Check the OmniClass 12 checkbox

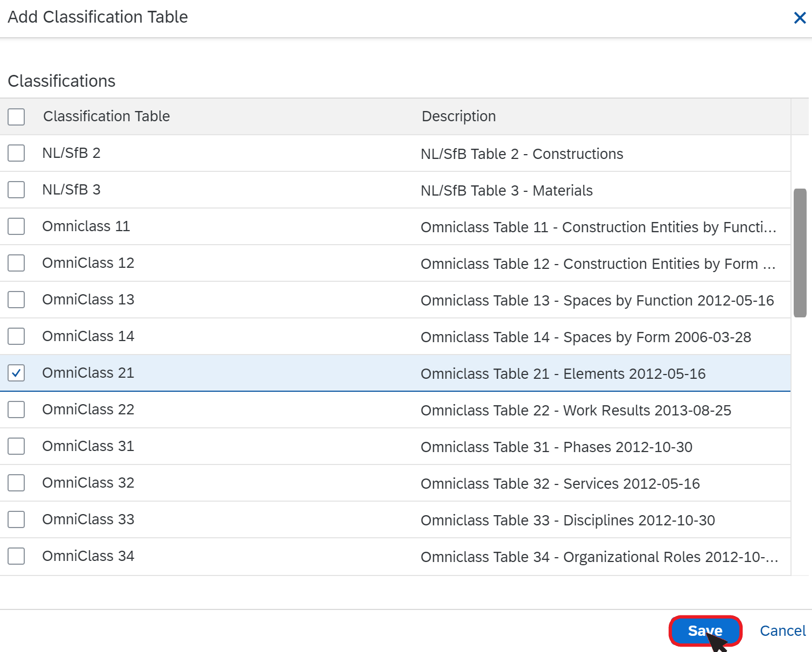click(x=16, y=263)
